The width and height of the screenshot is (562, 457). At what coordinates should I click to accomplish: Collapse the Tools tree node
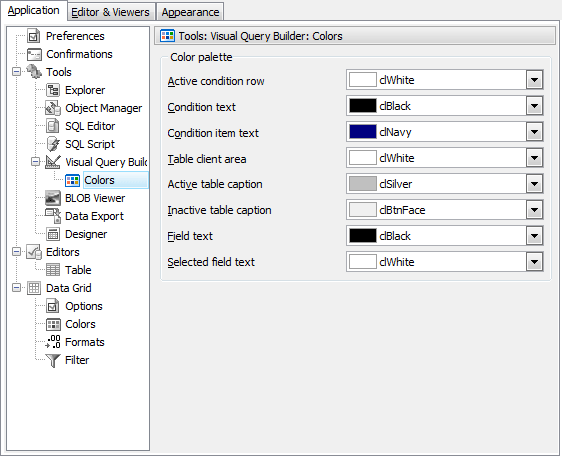pos(16,72)
